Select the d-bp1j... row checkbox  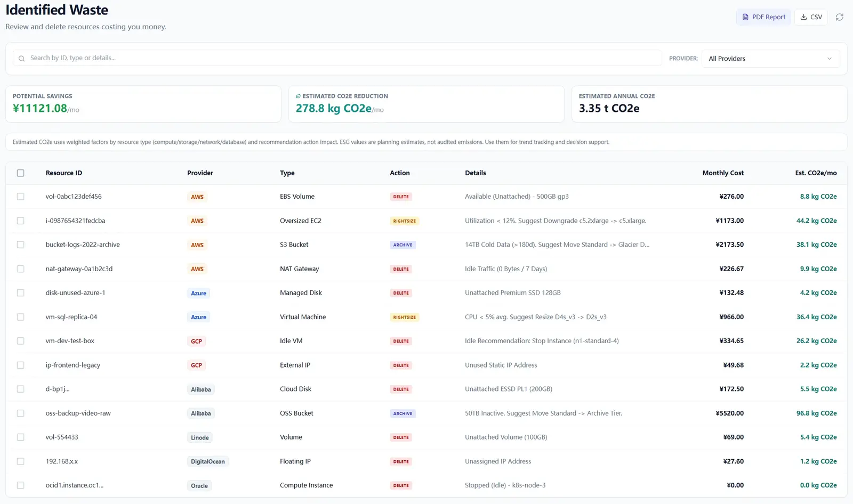(21, 389)
